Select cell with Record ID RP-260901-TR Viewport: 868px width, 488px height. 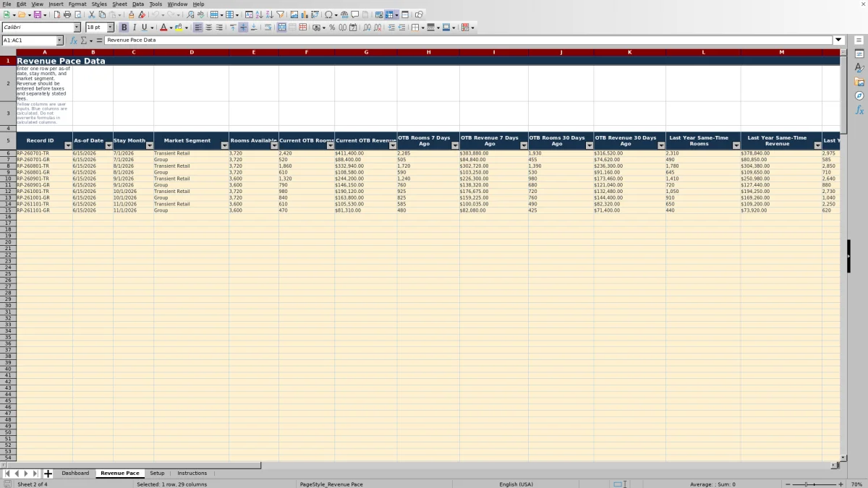coord(44,179)
